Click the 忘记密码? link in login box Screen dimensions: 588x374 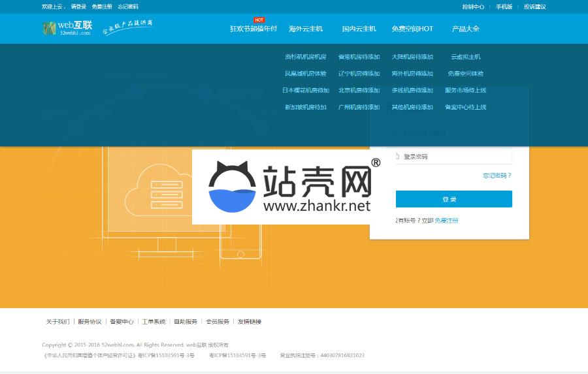pyautogui.click(x=497, y=176)
